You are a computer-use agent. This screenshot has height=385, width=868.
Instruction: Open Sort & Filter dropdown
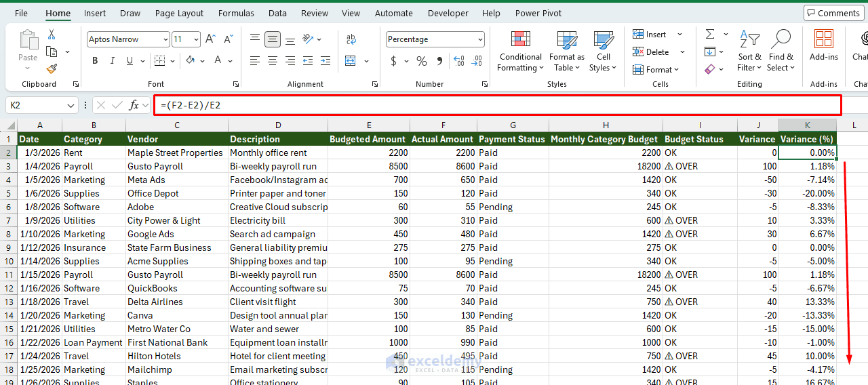click(x=749, y=51)
